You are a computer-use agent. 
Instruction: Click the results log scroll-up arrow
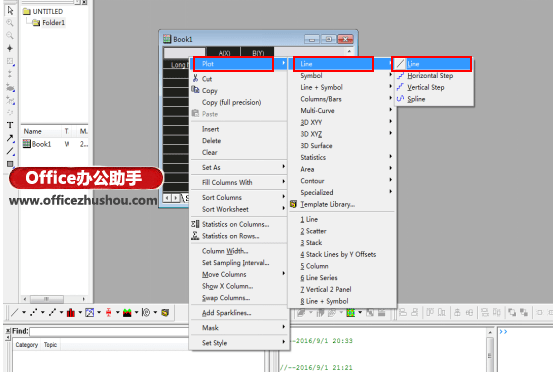tap(490, 332)
